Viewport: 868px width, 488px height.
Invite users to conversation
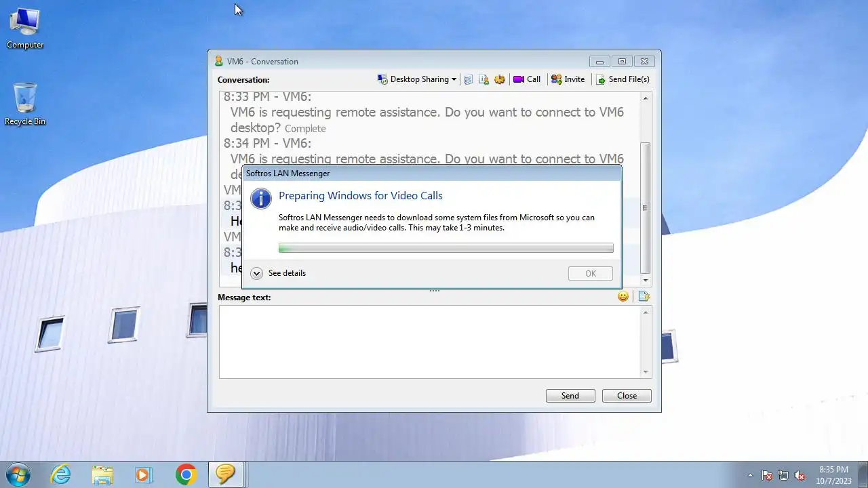pyautogui.click(x=568, y=79)
